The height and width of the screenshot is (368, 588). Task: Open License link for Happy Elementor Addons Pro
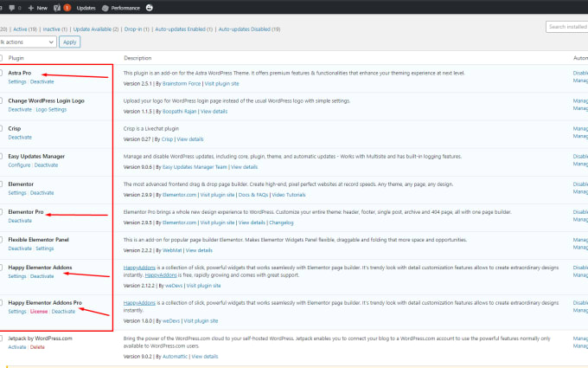click(39, 312)
